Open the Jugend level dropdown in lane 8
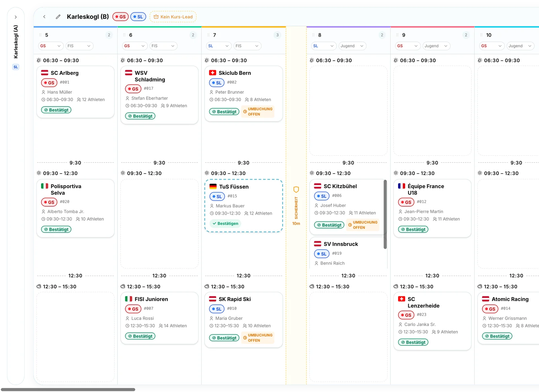 [352, 46]
